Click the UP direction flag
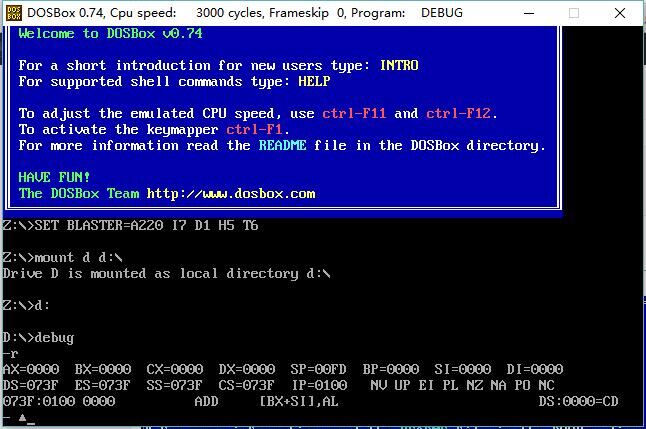646x429 pixels. [402, 385]
